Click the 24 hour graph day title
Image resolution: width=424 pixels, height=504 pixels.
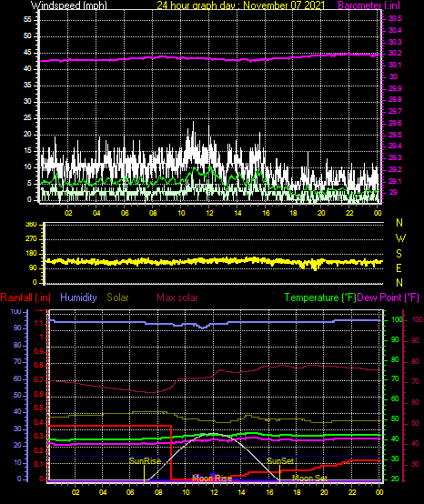coord(241,5)
